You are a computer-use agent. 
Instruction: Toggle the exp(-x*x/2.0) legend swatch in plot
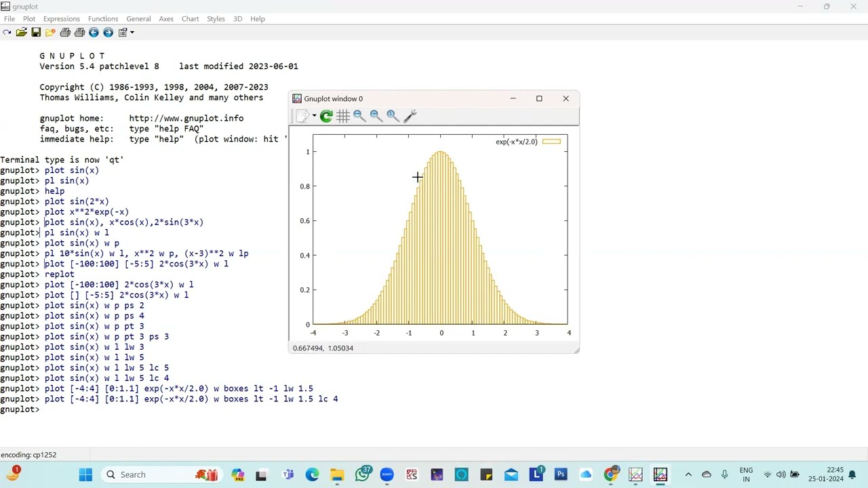pos(551,142)
